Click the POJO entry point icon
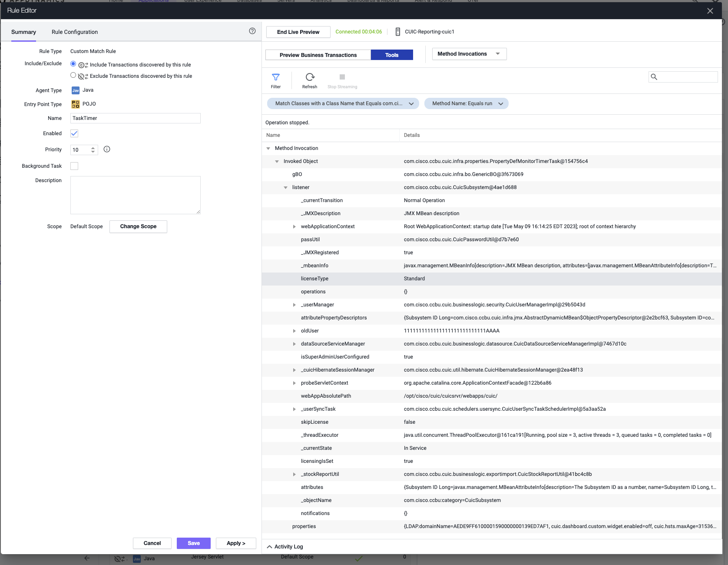Viewport: 728px width, 565px height. [x=76, y=104]
